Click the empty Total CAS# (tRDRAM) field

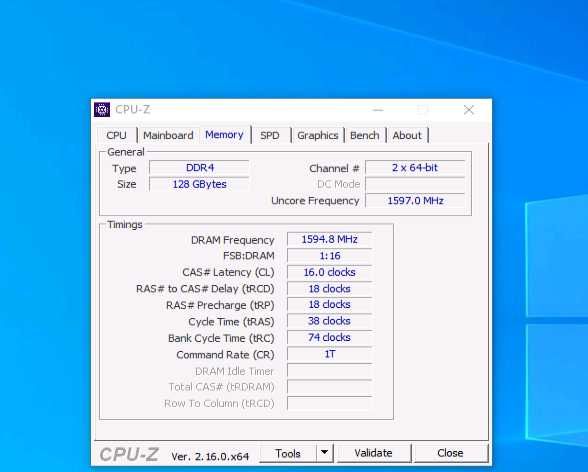click(x=330, y=387)
